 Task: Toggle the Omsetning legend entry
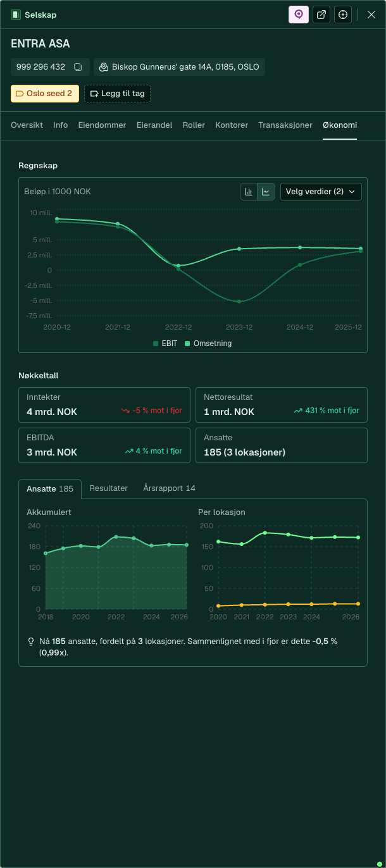click(x=208, y=344)
